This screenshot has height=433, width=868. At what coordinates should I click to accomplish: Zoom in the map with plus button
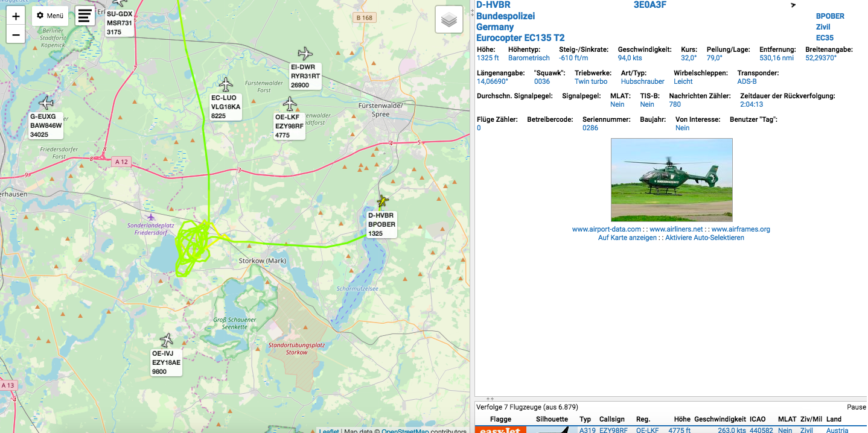16,16
